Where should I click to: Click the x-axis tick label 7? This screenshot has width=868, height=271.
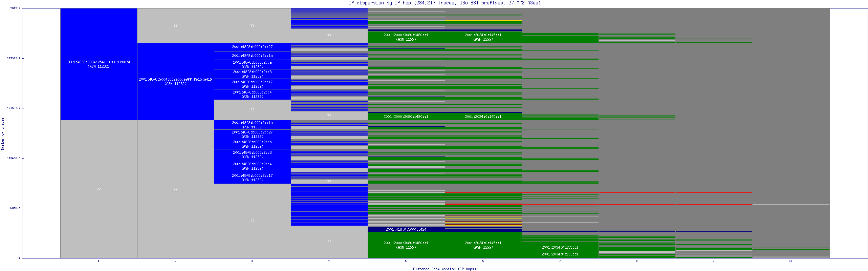pyautogui.click(x=560, y=261)
